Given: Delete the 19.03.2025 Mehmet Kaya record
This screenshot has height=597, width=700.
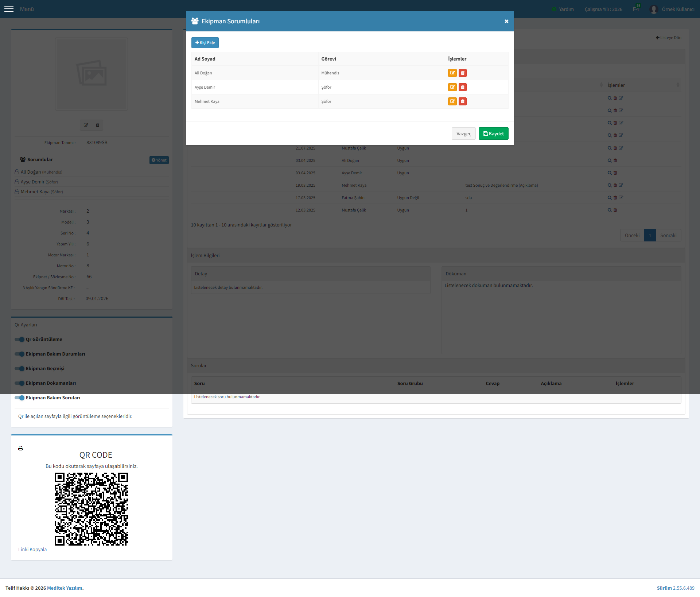Looking at the screenshot, I should (x=615, y=185).
